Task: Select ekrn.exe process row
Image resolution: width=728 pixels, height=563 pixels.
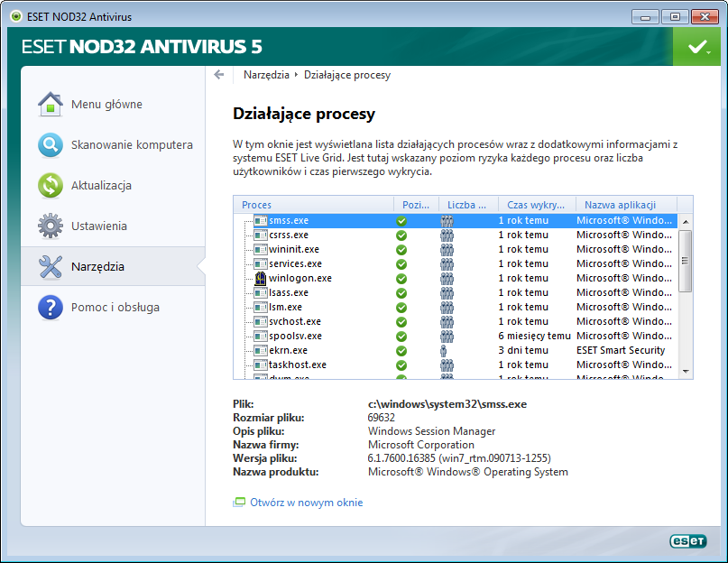Action: pyautogui.click(x=456, y=350)
